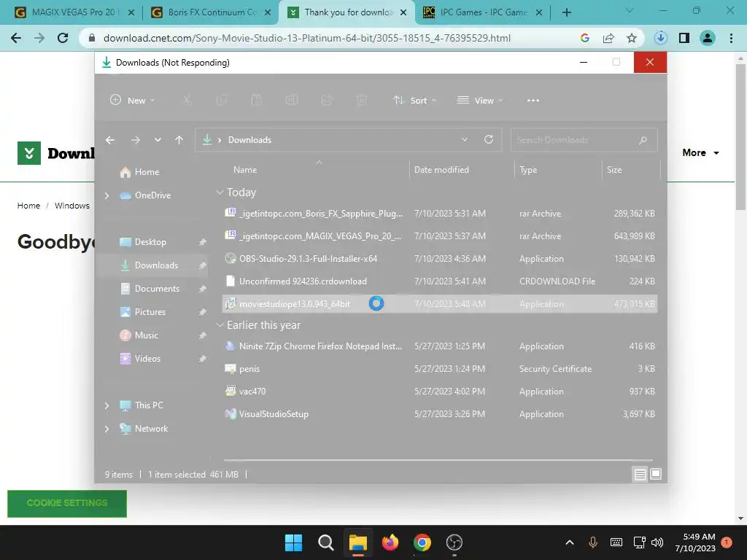
Task: Open Chrome downloads icon in toolbar
Action: pyautogui.click(x=660, y=38)
